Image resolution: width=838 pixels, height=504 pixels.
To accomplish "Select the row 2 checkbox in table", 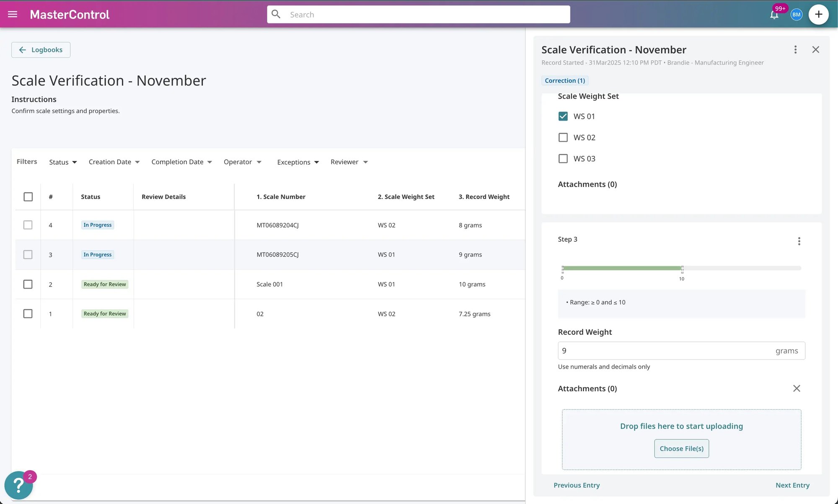I will click(x=28, y=284).
